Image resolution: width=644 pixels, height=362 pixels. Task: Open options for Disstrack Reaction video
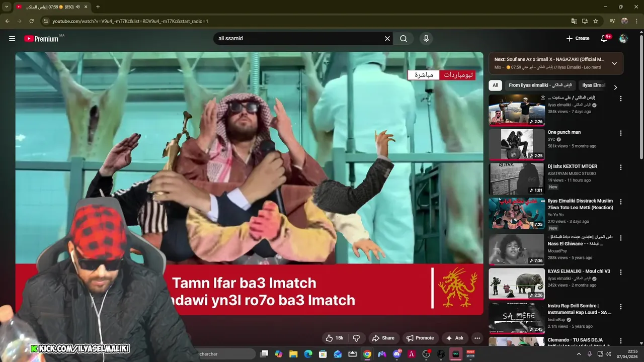point(621,202)
